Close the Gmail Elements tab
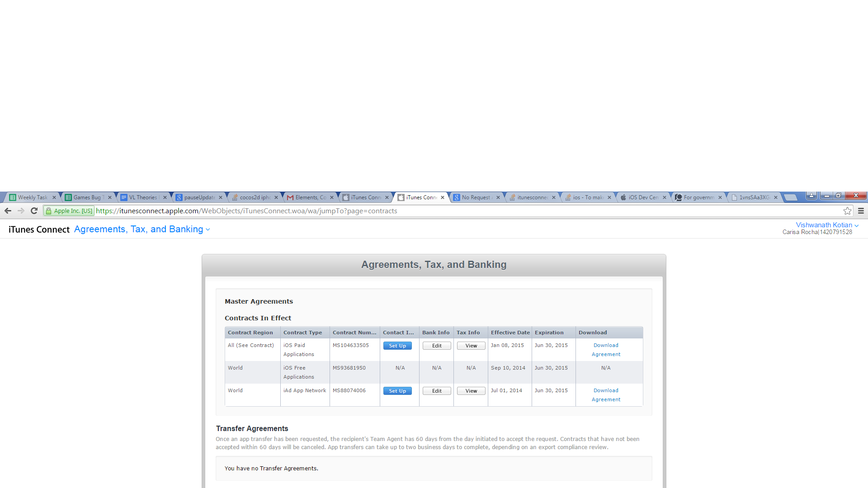Image resolution: width=868 pixels, height=488 pixels. (x=332, y=197)
